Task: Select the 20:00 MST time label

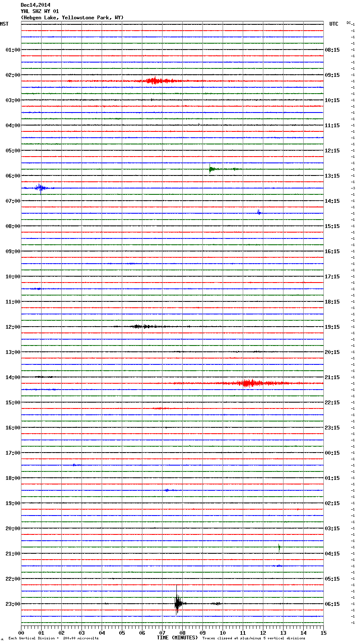Action: pyautogui.click(x=13, y=529)
